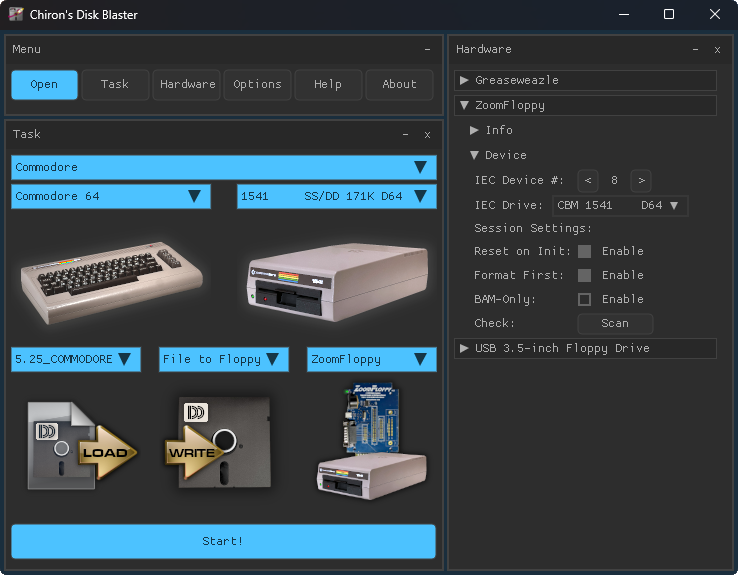The width and height of the screenshot is (738, 575).
Task: Close the Chiron's Disk Blaster window
Action: [x=714, y=15]
